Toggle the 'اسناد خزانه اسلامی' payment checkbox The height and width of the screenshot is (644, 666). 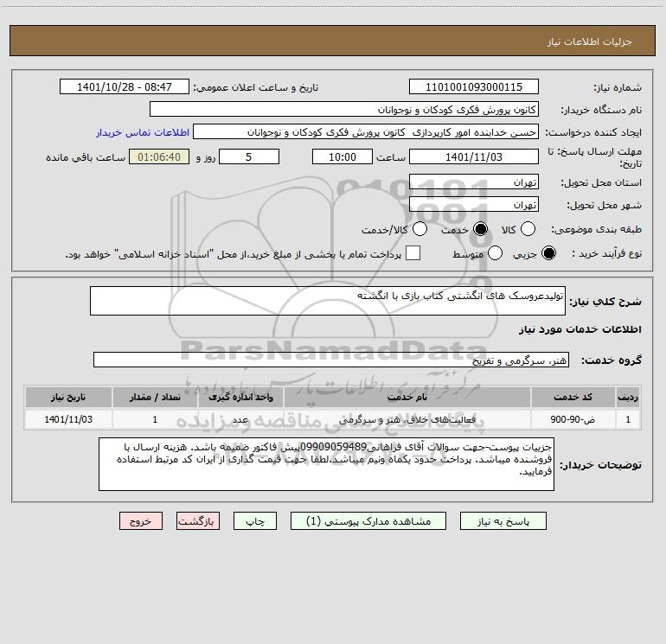click(x=413, y=253)
